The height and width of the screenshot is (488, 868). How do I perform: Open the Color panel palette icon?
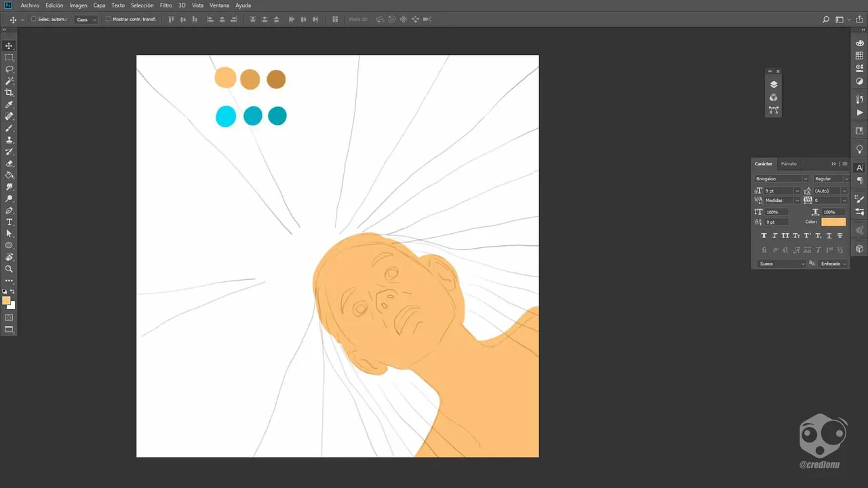pyautogui.click(x=860, y=43)
